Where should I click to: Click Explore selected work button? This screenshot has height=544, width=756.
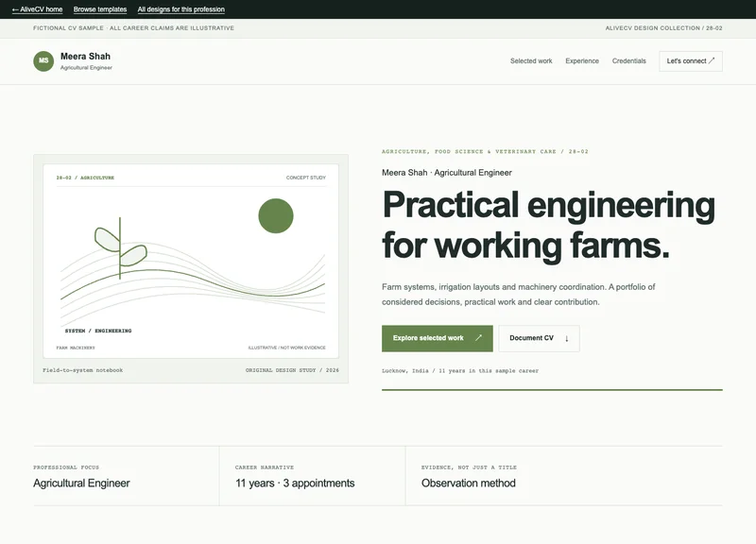coord(437,338)
